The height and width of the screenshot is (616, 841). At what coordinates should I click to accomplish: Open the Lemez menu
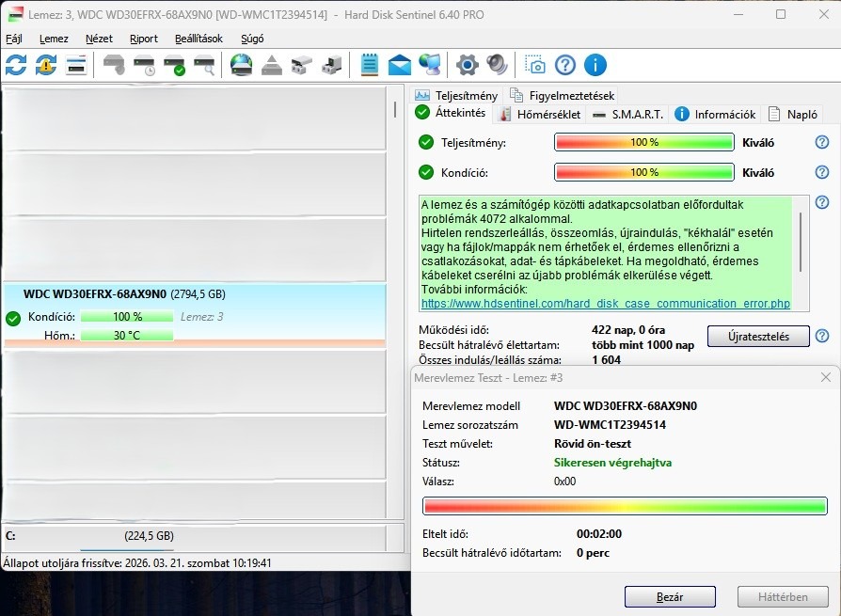click(54, 39)
